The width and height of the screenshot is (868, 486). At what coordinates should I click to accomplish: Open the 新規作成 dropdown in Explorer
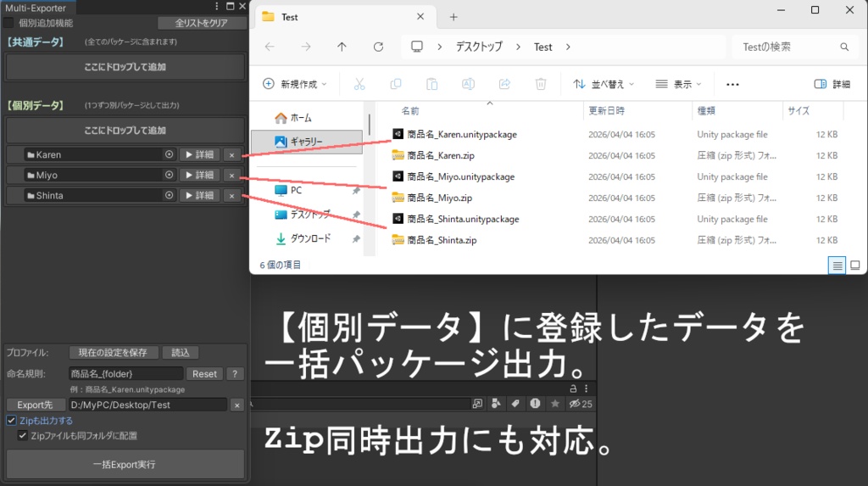(294, 84)
